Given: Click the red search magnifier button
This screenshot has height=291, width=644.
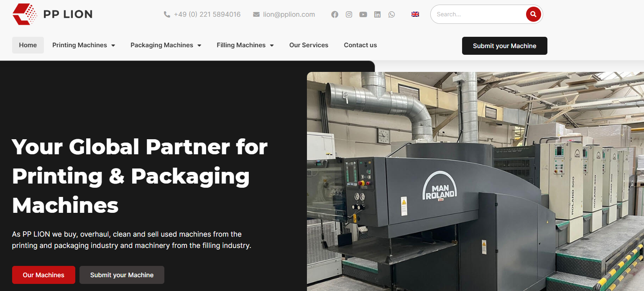Looking at the screenshot, I should 533,14.
